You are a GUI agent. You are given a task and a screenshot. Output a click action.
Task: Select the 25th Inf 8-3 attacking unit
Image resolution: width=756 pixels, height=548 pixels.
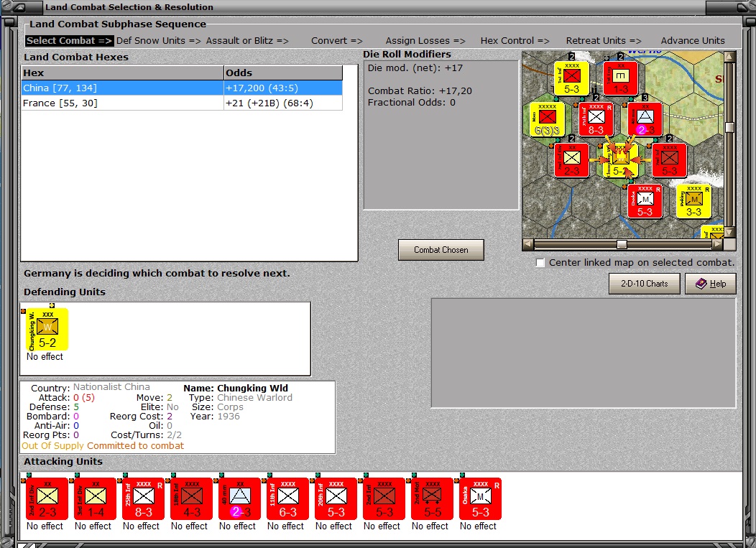point(143,499)
